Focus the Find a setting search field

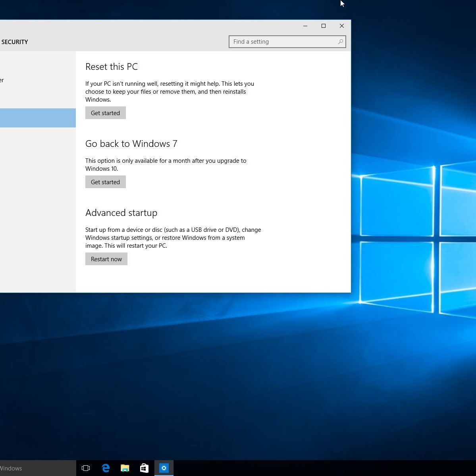tap(283, 42)
